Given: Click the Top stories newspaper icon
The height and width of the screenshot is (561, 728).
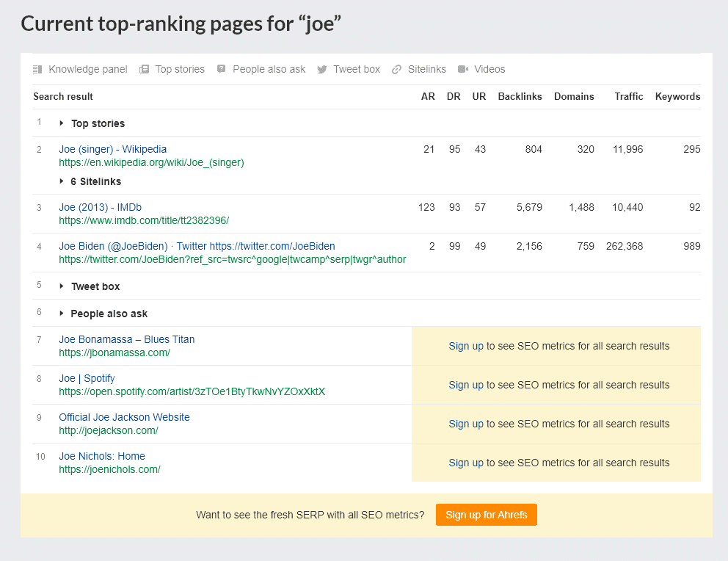Looking at the screenshot, I should pyautogui.click(x=145, y=69).
